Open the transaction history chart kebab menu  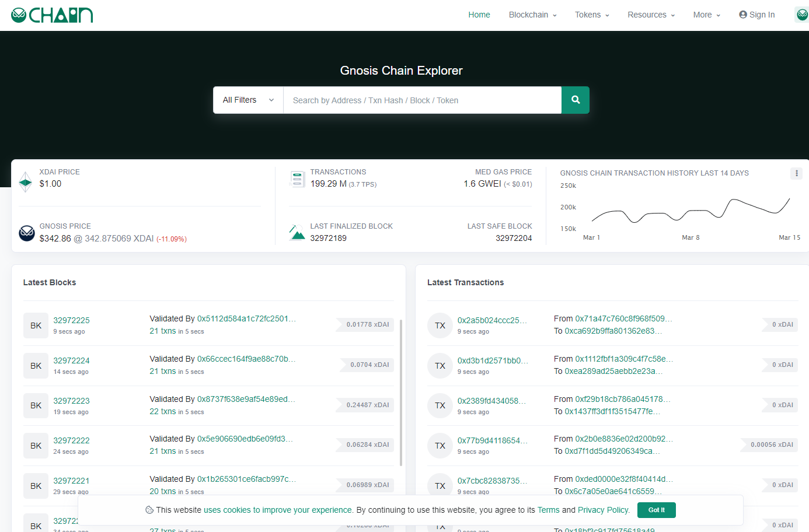[x=796, y=173]
